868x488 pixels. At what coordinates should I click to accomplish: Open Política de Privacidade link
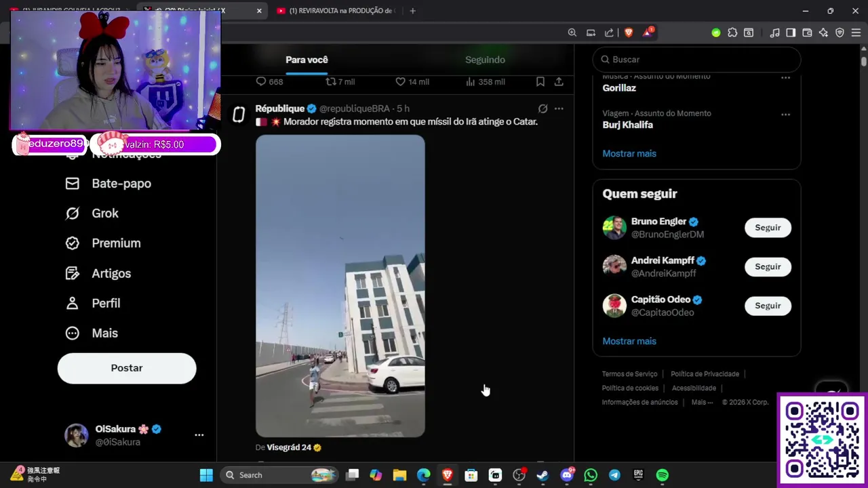coord(705,373)
